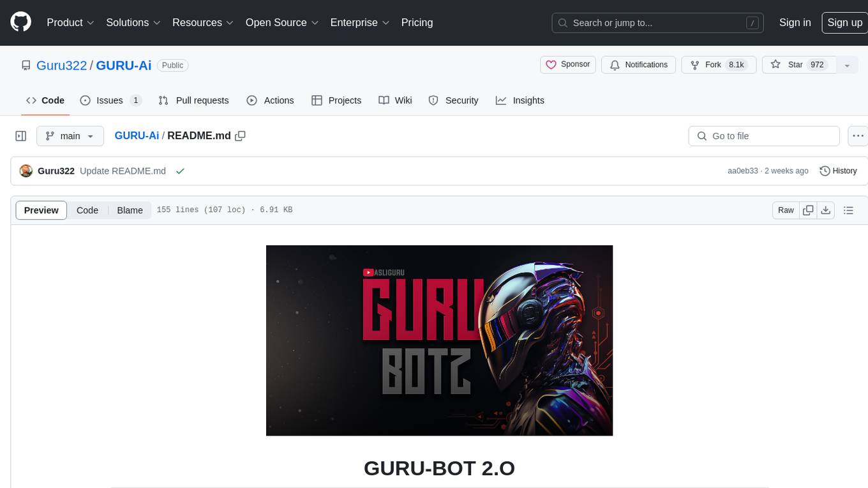Image resolution: width=868 pixels, height=488 pixels.
Task: Open the star lists dropdown arrow
Action: pos(847,65)
